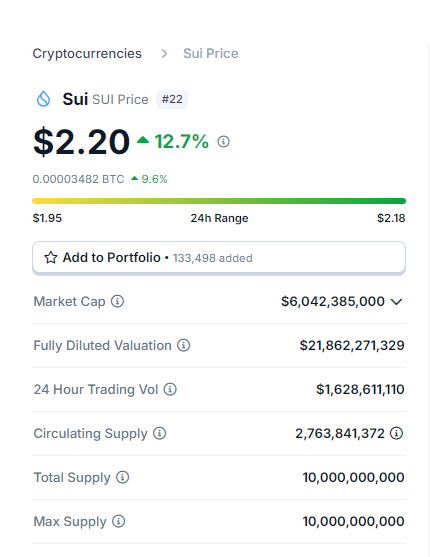Go to Cryptocurrencies breadcrumb link

pos(87,54)
